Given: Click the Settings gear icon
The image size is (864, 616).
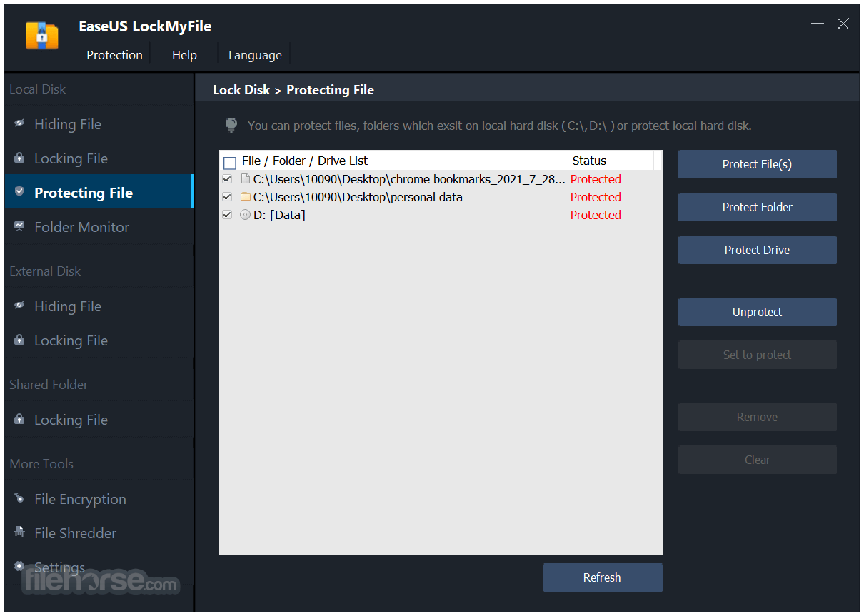Looking at the screenshot, I should click(19, 567).
